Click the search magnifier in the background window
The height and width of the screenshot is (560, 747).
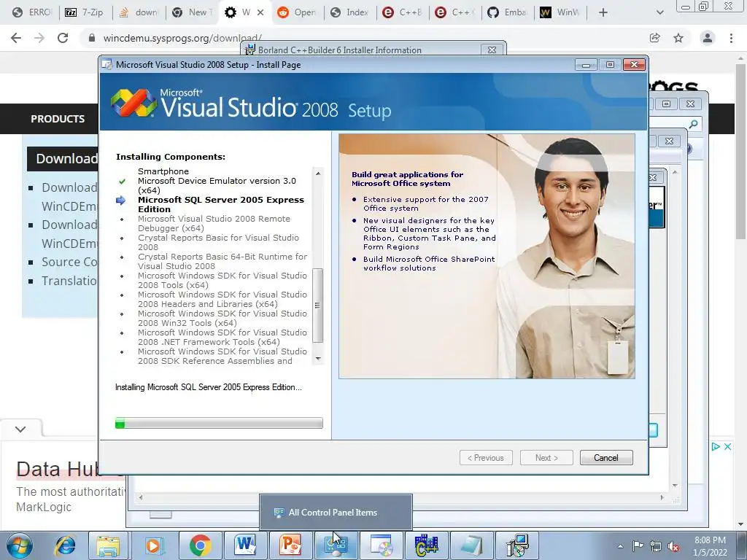(694, 124)
